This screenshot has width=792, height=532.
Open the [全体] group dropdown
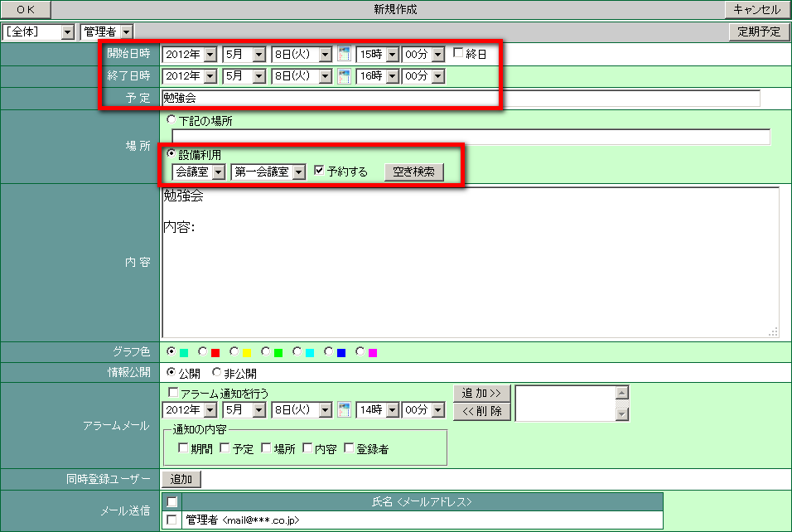tap(38, 31)
